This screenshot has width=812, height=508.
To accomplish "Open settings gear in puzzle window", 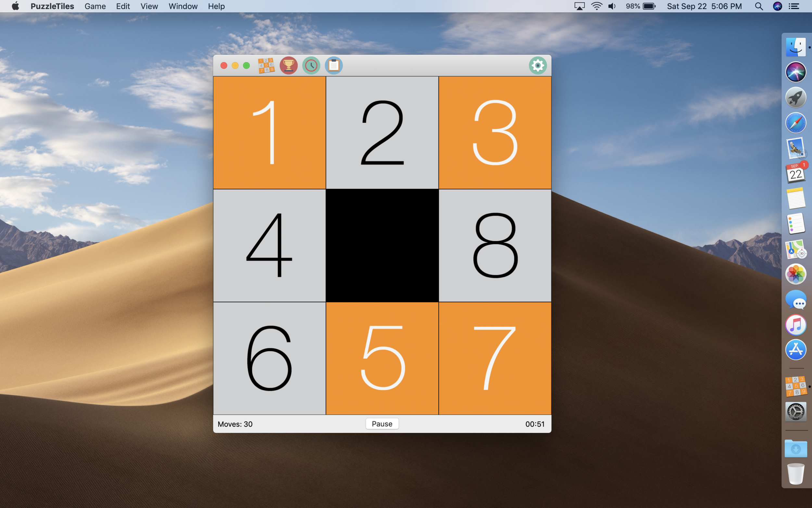I will 538,65.
